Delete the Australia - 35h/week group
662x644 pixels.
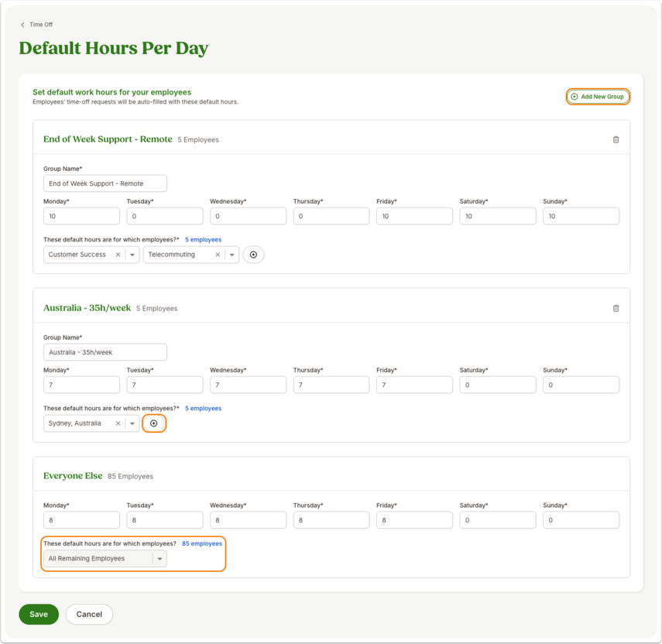tap(616, 309)
